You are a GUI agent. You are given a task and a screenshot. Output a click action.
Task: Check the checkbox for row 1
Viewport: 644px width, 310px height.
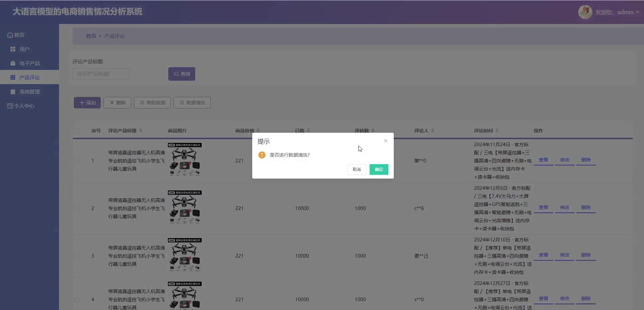coord(77,161)
